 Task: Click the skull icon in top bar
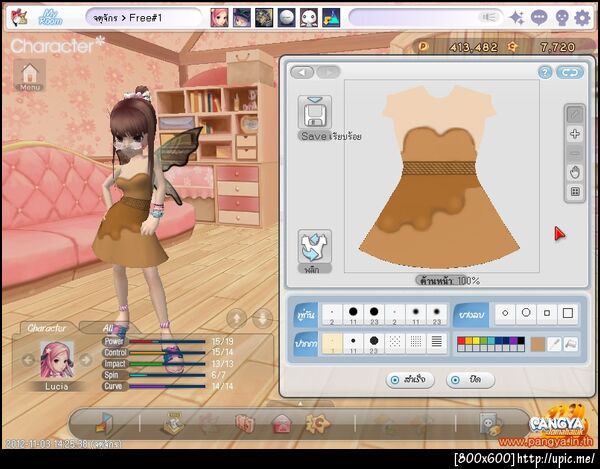point(562,18)
